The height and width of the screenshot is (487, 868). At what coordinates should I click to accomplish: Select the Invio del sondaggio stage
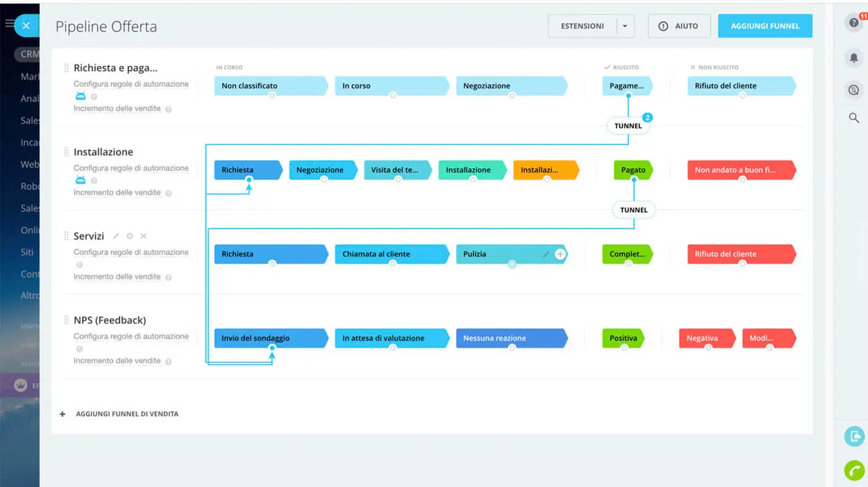[271, 338]
